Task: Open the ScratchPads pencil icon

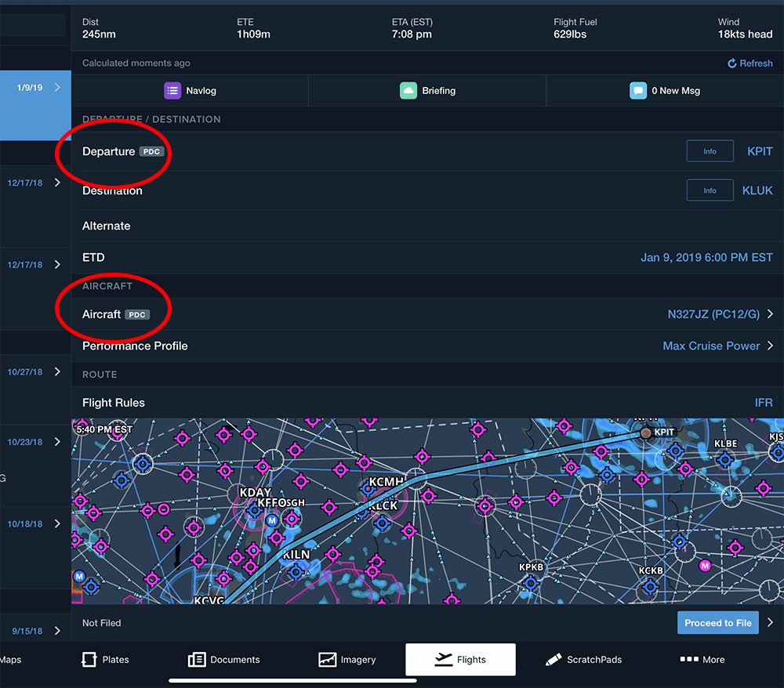Action: click(553, 660)
